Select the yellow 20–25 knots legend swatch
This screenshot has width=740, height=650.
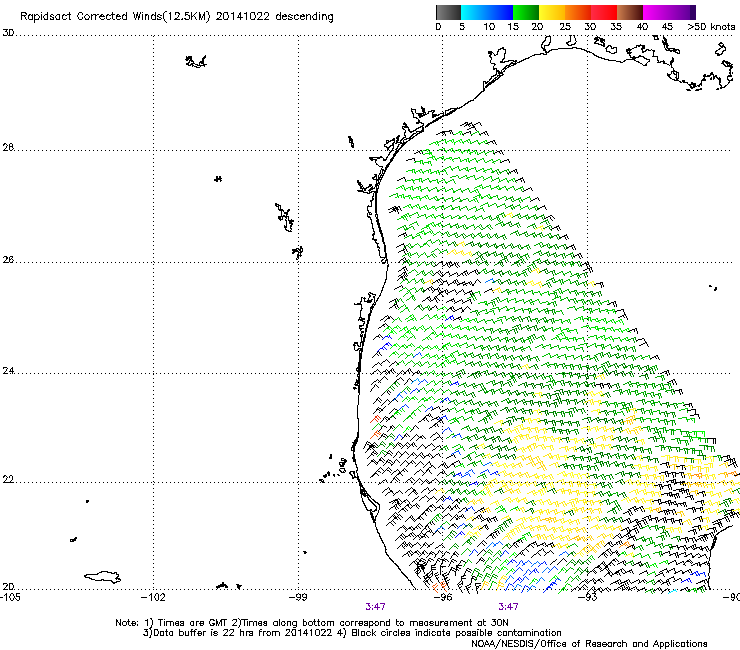point(552,12)
